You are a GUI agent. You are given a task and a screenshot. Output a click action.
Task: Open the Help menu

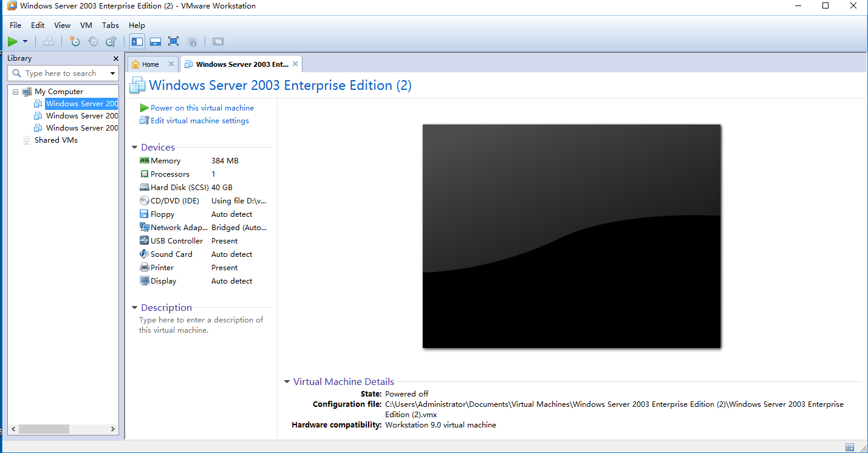point(137,25)
